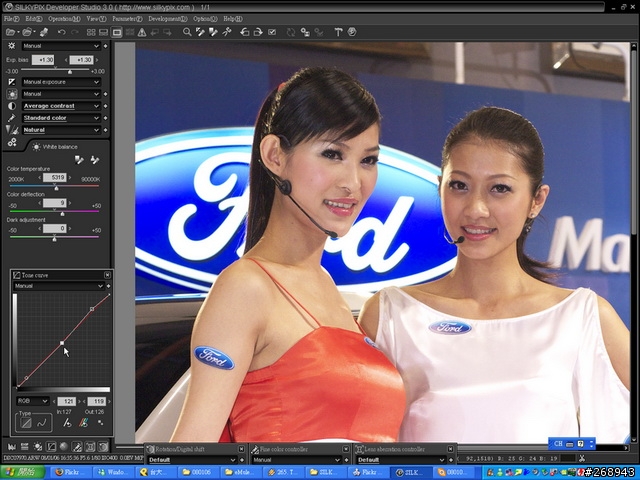Open the Help menu
This screenshot has height=480, width=640.
click(233, 19)
